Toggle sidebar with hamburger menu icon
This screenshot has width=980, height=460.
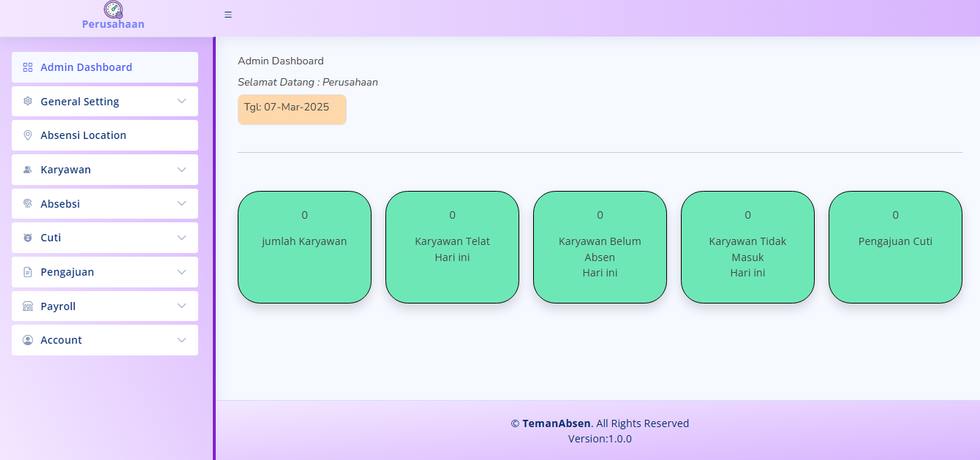click(228, 15)
